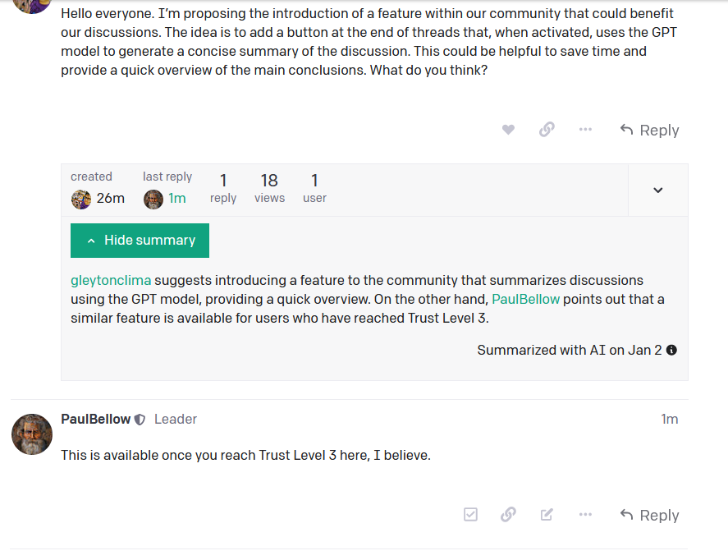
Task: Click PaulBellow's username above his reply
Action: 96,419
